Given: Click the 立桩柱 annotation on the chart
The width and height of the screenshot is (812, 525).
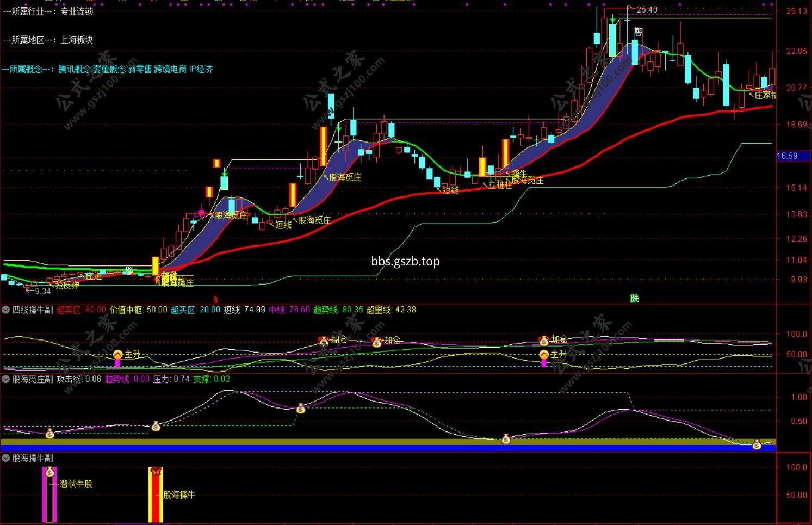Looking at the screenshot, I should [x=500, y=185].
